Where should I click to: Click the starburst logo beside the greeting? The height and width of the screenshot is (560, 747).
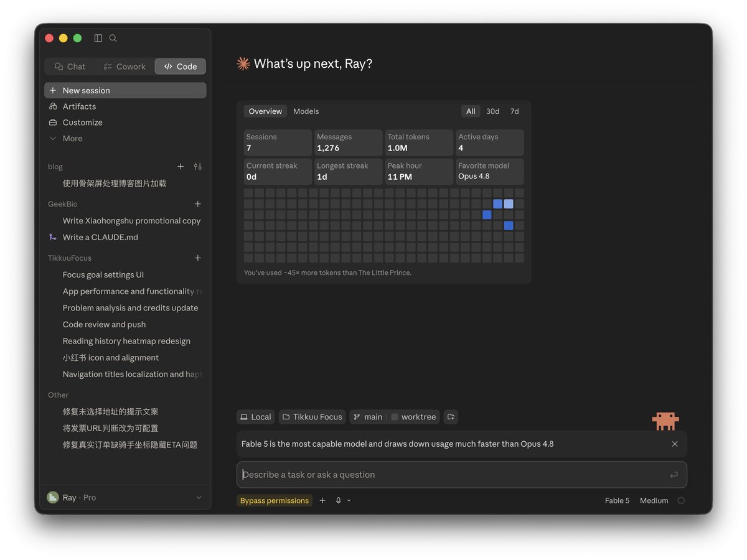(243, 63)
